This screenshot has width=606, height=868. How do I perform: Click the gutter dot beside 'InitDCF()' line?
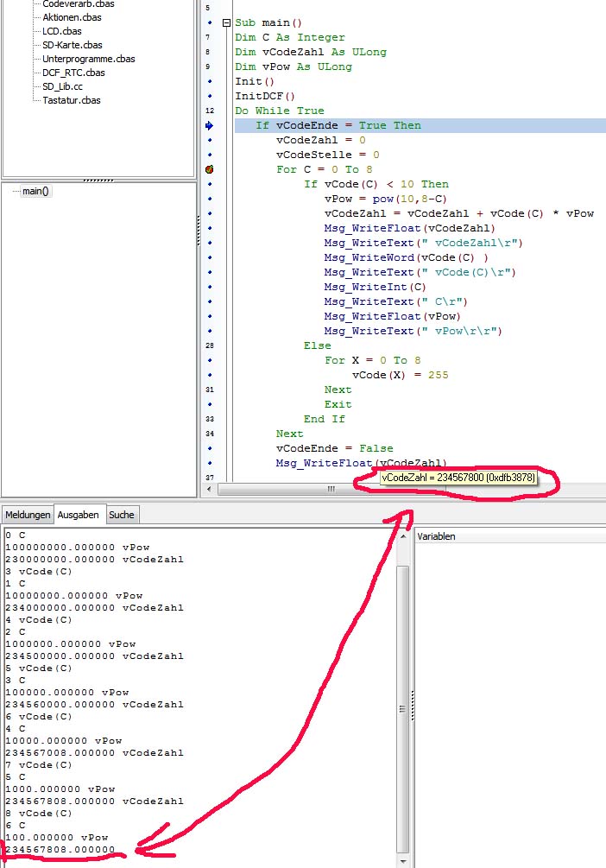(x=209, y=96)
